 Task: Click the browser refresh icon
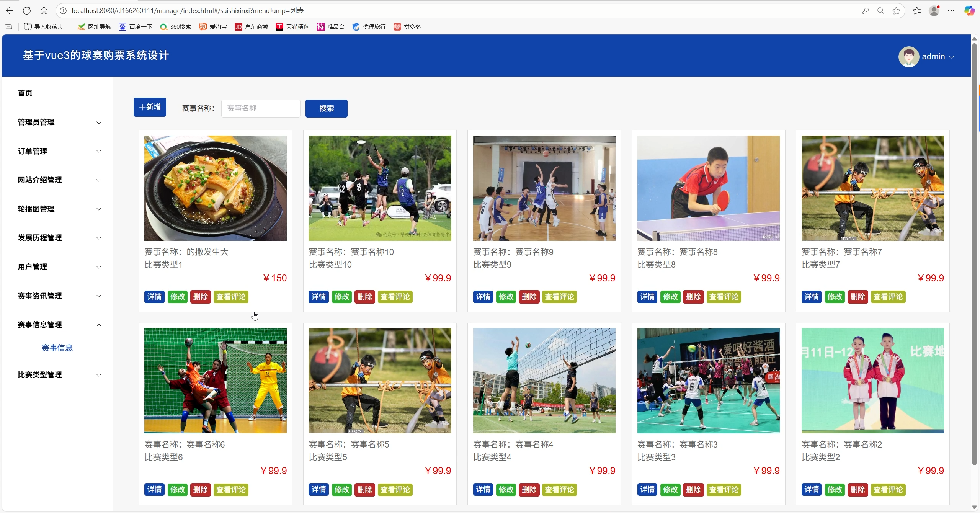coord(26,11)
